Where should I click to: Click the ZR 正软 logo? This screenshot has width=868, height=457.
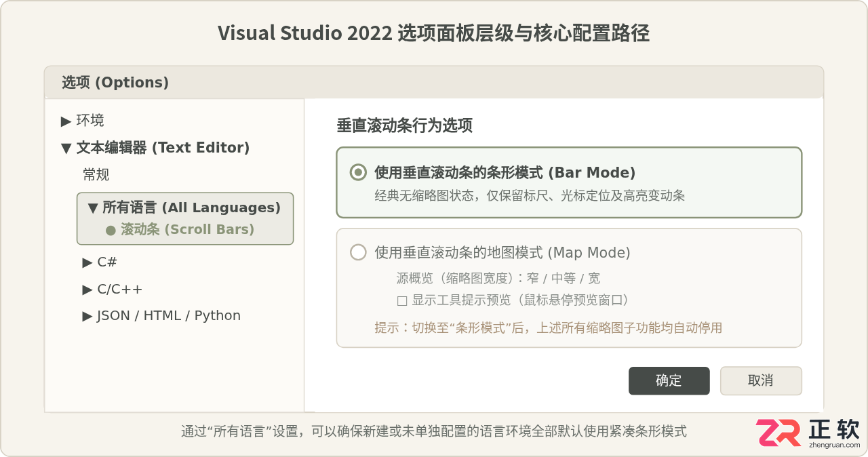point(808,433)
